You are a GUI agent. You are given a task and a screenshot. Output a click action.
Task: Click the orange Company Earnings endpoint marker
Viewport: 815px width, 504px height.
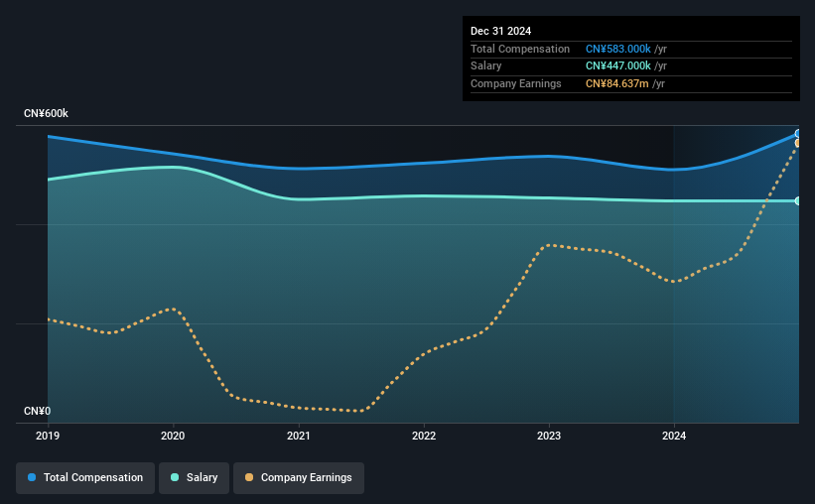(797, 143)
